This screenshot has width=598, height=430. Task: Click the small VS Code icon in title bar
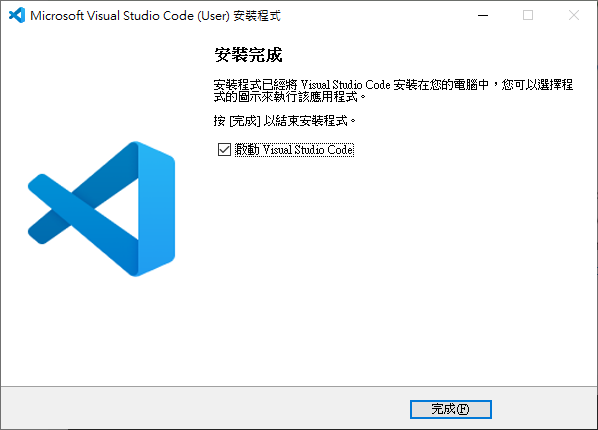pyautogui.click(x=17, y=15)
